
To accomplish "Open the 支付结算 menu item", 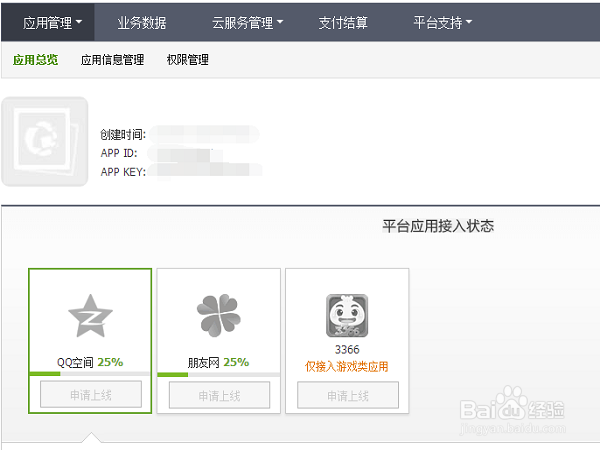I will (343, 22).
